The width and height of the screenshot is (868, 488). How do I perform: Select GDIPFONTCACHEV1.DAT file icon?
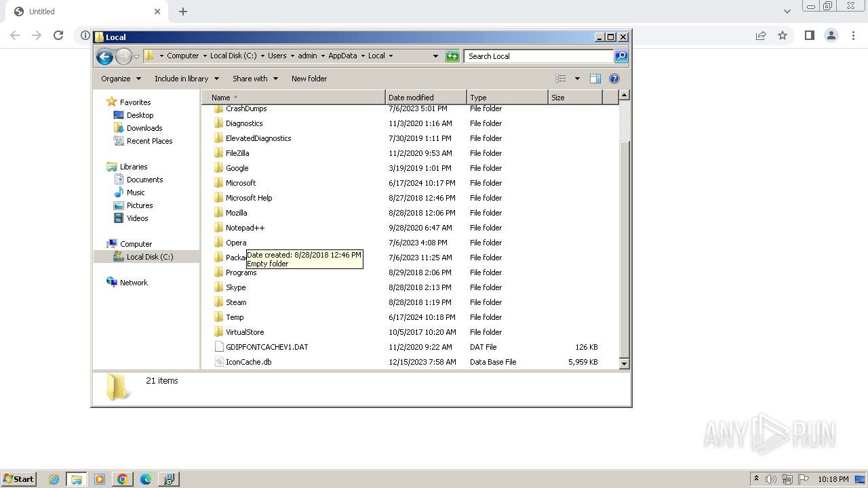pyautogui.click(x=218, y=347)
